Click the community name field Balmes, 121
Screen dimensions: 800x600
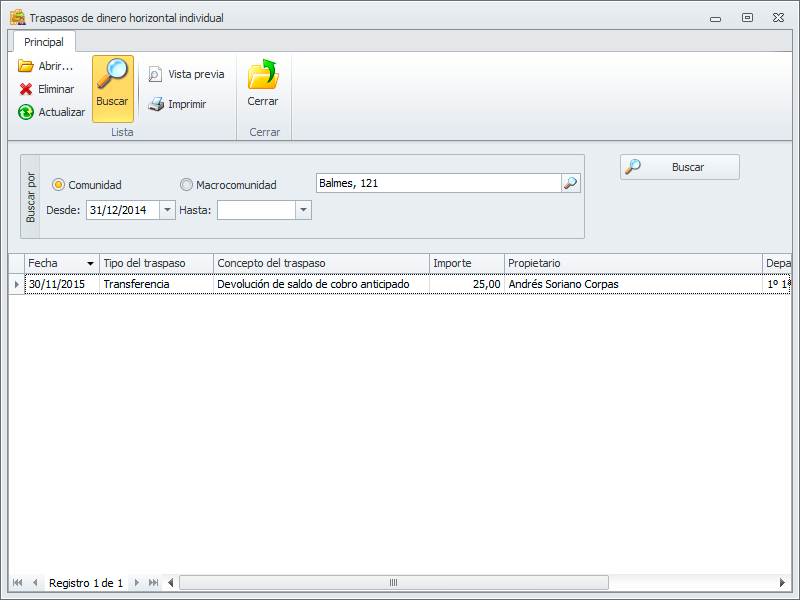tap(437, 183)
